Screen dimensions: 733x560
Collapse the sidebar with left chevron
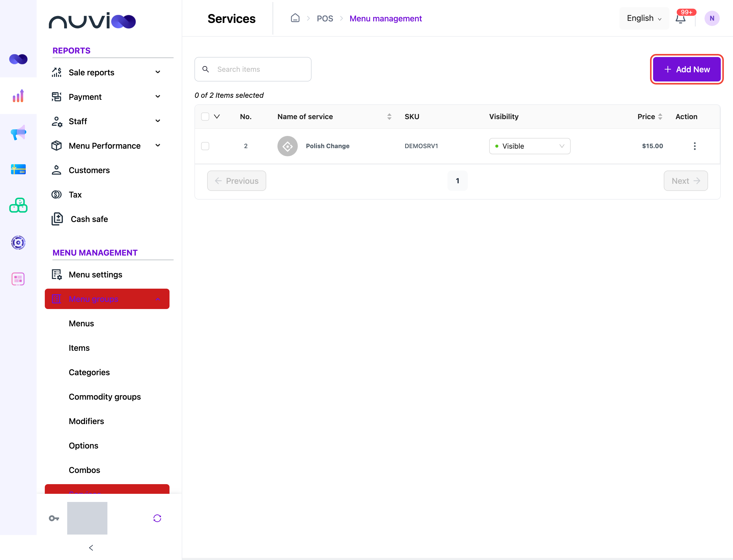coord(91,548)
